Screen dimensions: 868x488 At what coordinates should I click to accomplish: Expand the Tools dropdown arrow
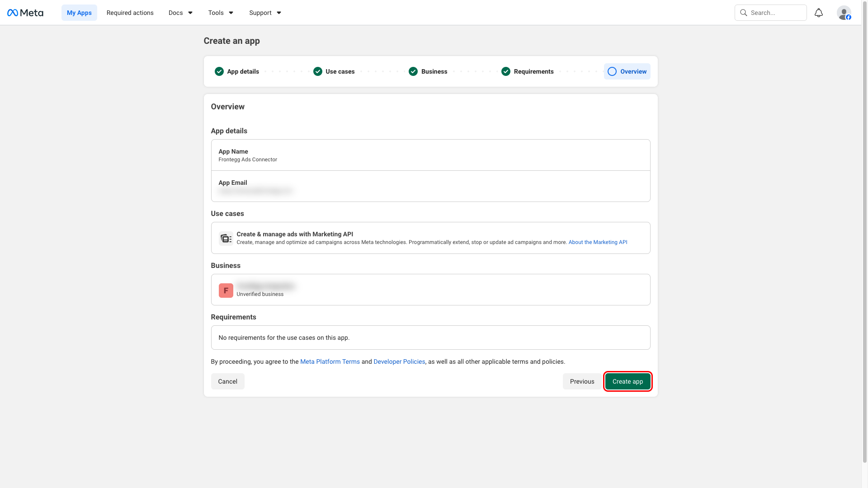pos(231,13)
